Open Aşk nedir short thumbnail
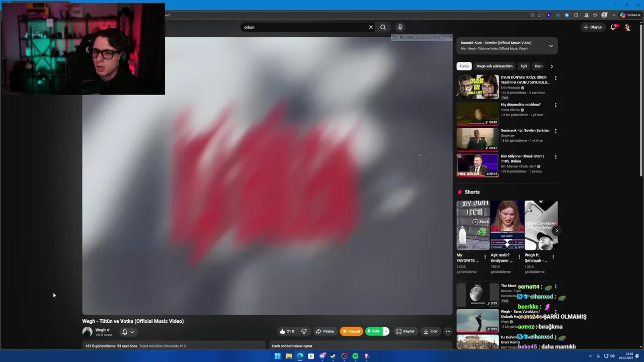 pyautogui.click(x=507, y=225)
